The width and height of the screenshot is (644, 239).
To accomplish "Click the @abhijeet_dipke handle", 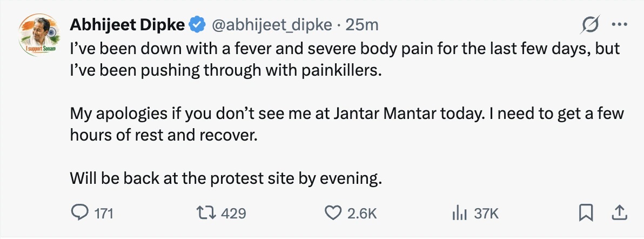I will click(271, 25).
